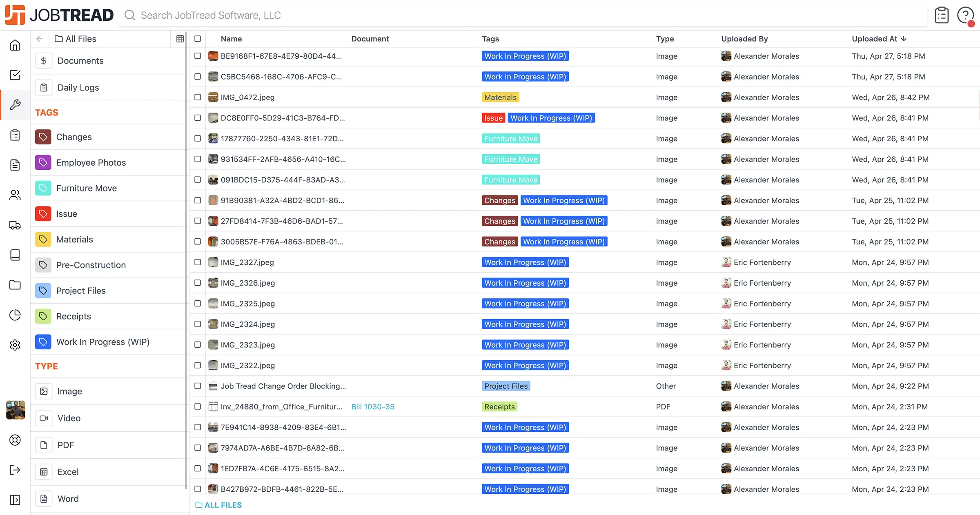The width and height of the screenshot is (980, 515).
Task: Select the PDF type filter
Action: 65,445
